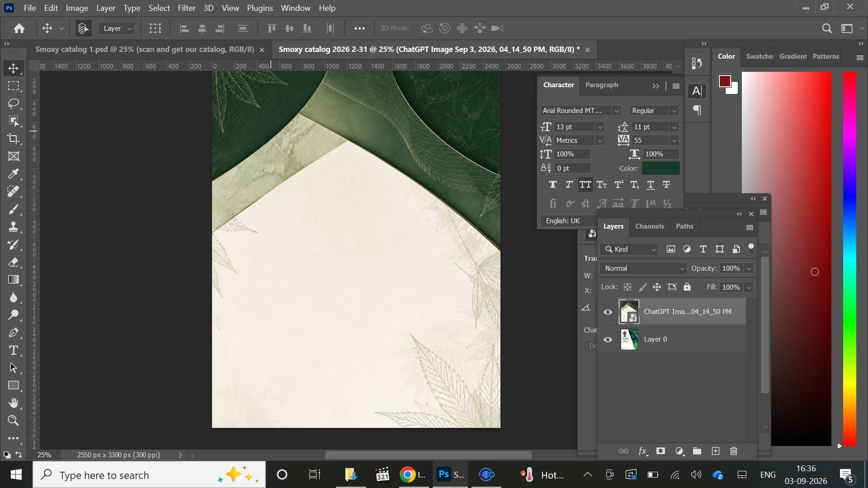
Task: Toggle visibility of Layer 0
Action: (608, 339)
